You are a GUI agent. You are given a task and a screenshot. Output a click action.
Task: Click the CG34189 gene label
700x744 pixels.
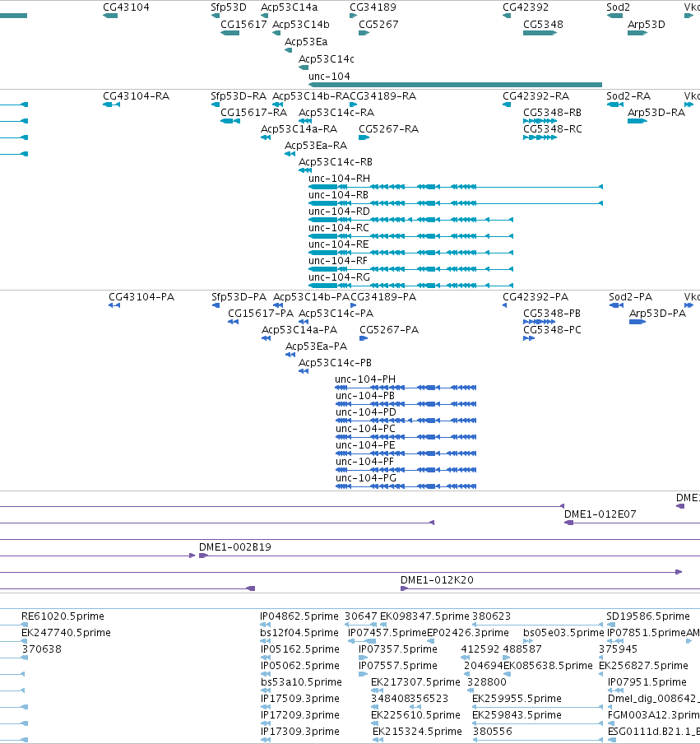pos(373,7)
